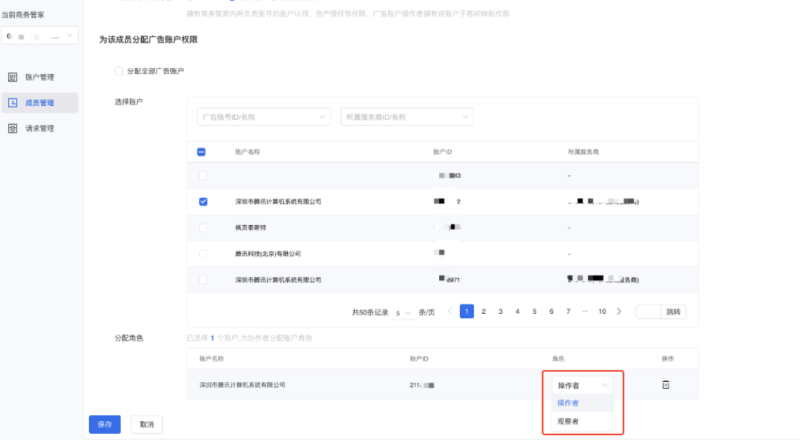Click the 请求管理 sidebar icon
This screenshot has width=800, height=440.
13,128
